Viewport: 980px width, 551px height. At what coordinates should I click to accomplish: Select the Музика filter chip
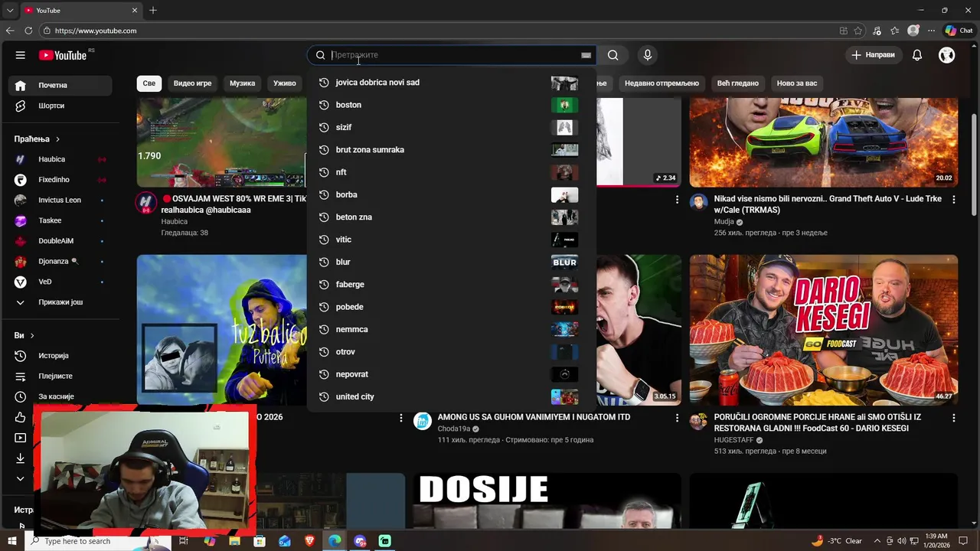tap(242, 83)
